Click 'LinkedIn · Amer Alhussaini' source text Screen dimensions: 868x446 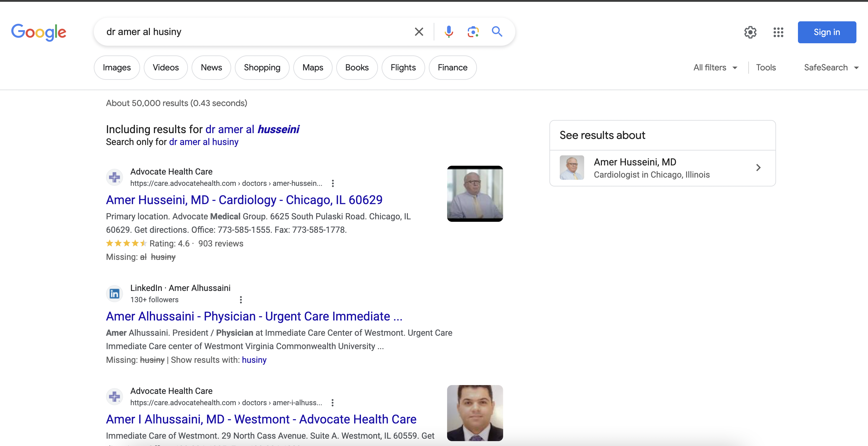(x=180, y=288)
